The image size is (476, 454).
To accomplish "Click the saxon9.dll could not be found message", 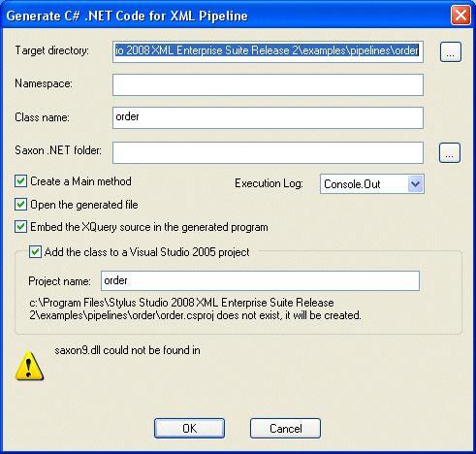I will pos(127,350).
